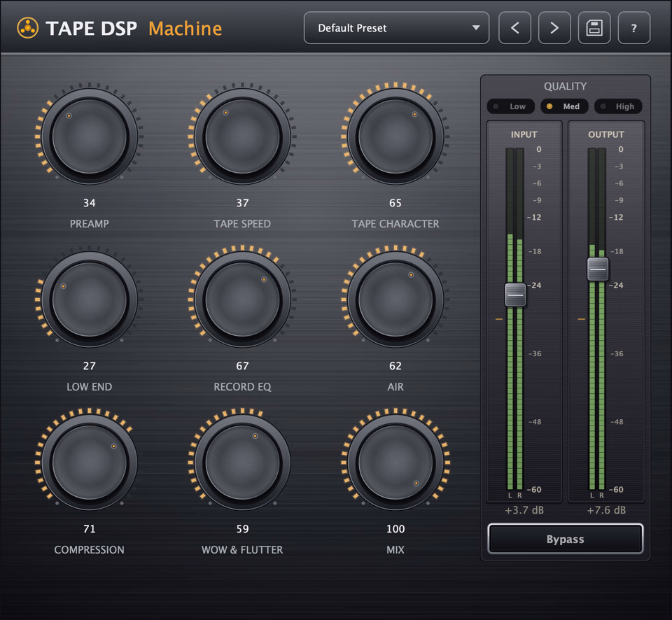Screen dimensions: 672x620
Task: Click the Tape Speed knob
Action: coord(243,136)
